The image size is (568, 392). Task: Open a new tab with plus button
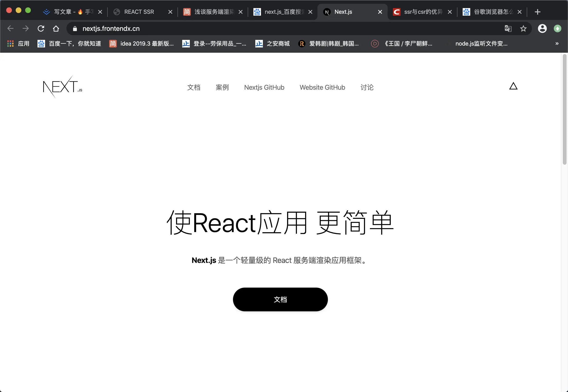537,12
